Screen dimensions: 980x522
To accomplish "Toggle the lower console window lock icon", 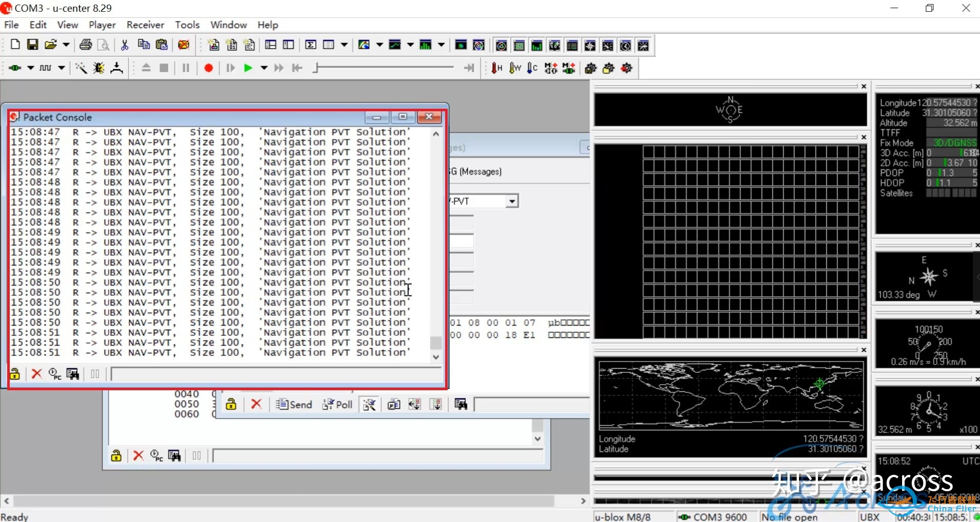I will (x=116, y=455).
